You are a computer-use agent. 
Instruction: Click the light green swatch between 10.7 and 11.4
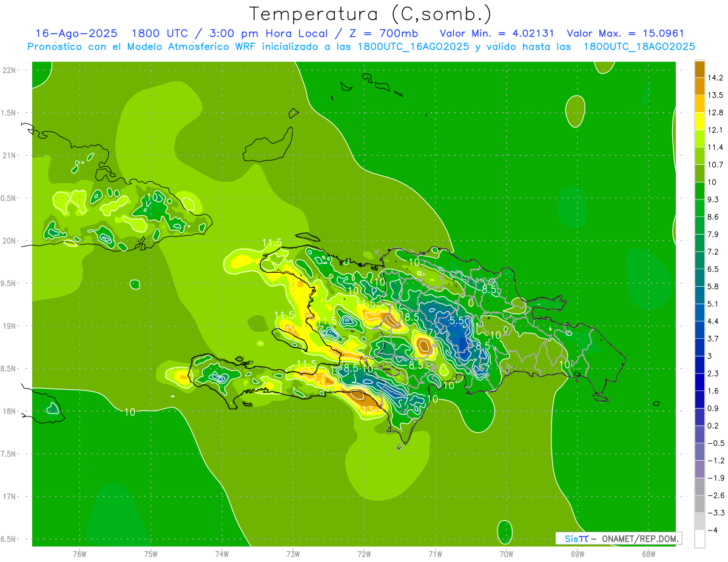[x=699, y=156]
